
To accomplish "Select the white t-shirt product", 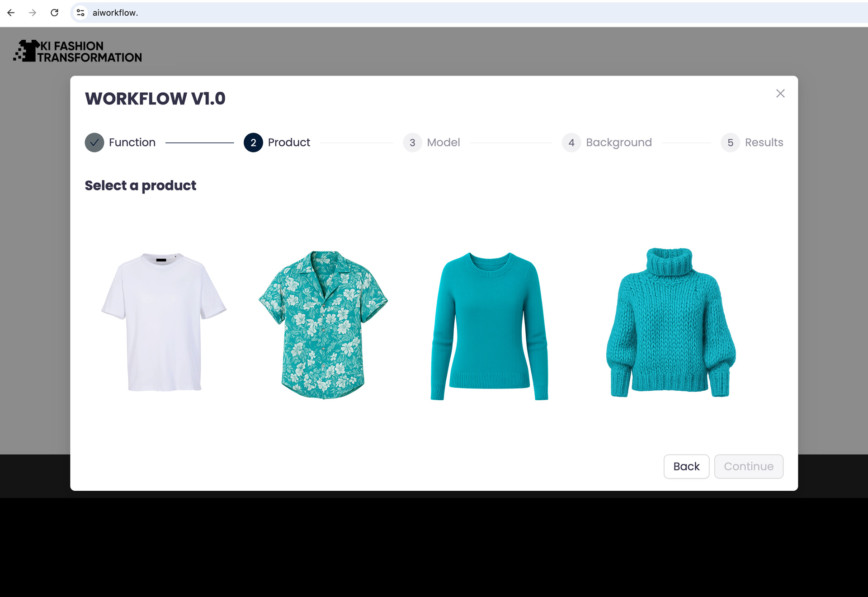I will (164, 322).
